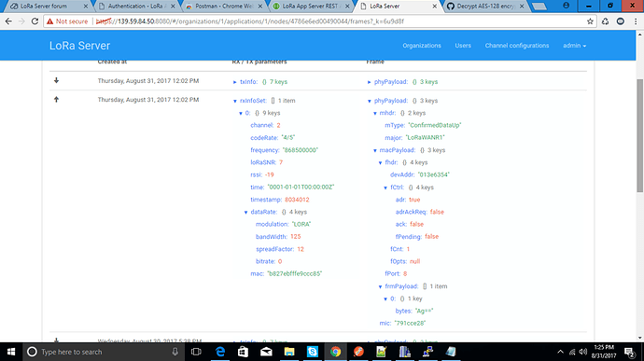This screenshot has width=644, height=361.
Task: Bookmark this page with the star icon
Action: (x=590, y=21)
